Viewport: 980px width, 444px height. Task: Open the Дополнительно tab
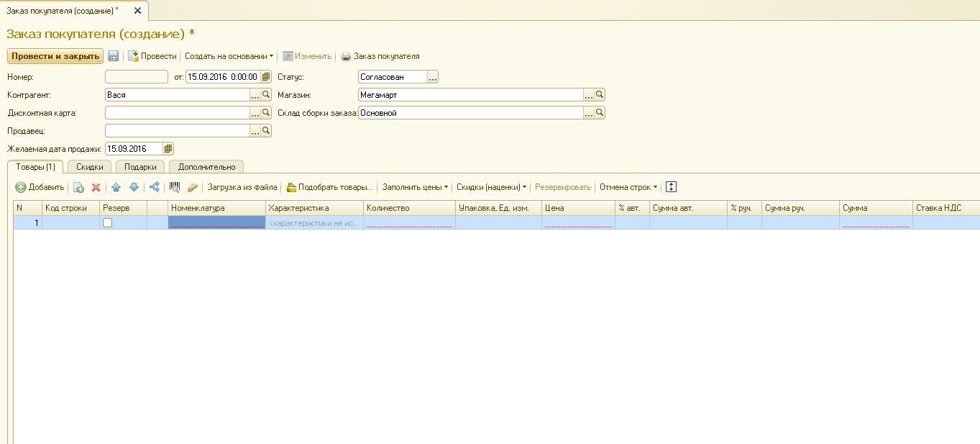pos(206,167)
